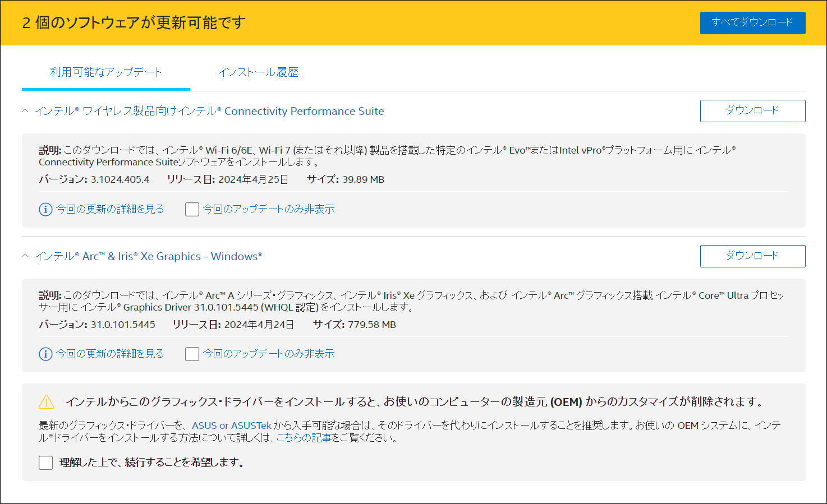Viewport: 827px width, 504px height.
Task: Click the 2 個のソフトウェアが更新可能です heading
Action: (x=134, y=23)
